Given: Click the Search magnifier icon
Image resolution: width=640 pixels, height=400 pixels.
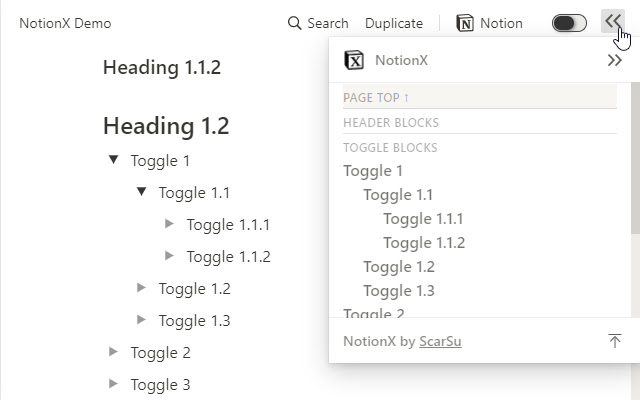Looking at the screenshot, I should pos(294,23).
